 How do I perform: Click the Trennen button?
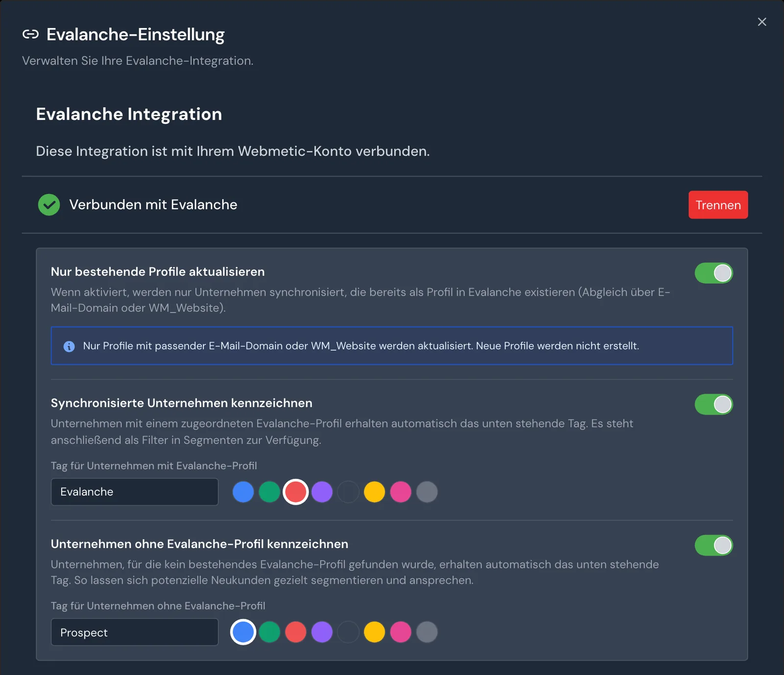[718, 205]
